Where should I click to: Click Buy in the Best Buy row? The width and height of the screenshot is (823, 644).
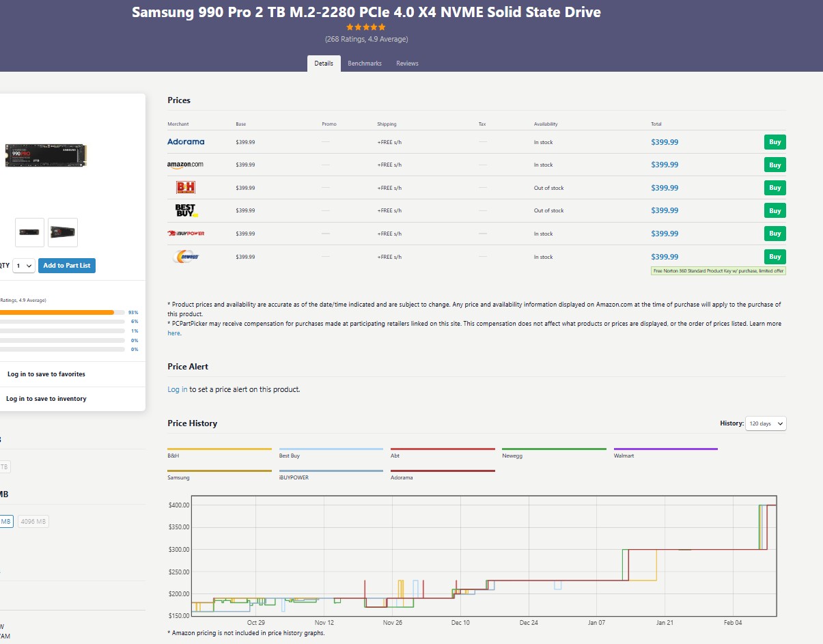[x=775, y=210]
